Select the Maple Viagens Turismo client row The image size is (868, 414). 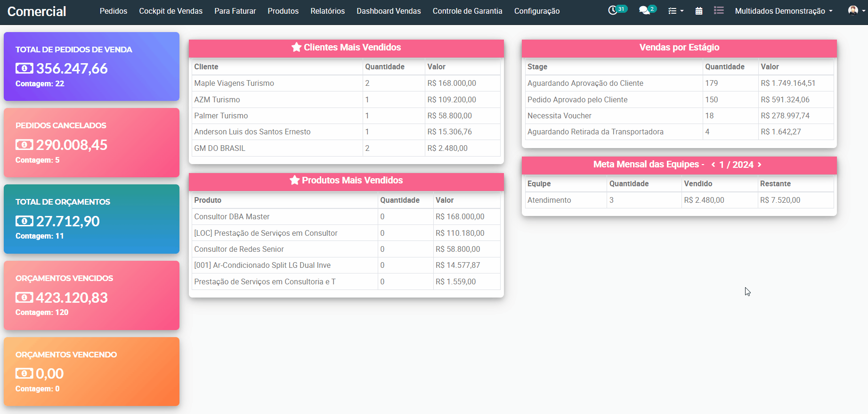tap(234, 83)
